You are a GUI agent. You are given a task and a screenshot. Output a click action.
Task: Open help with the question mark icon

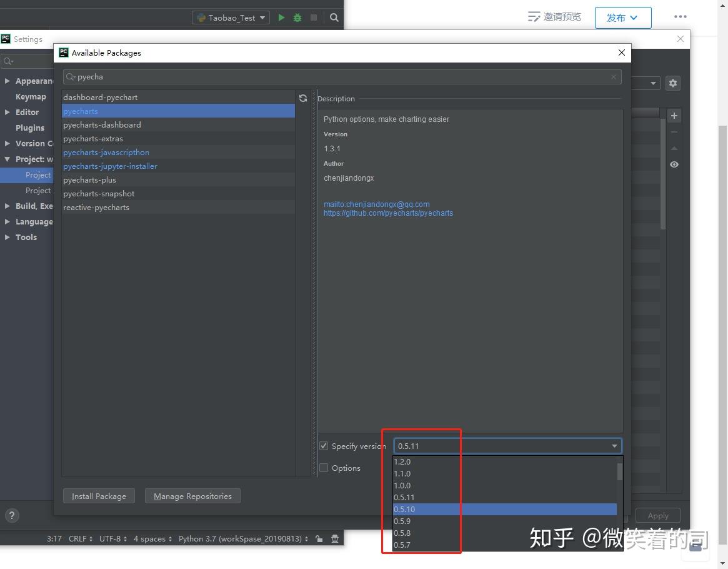[x=12, y=516]
